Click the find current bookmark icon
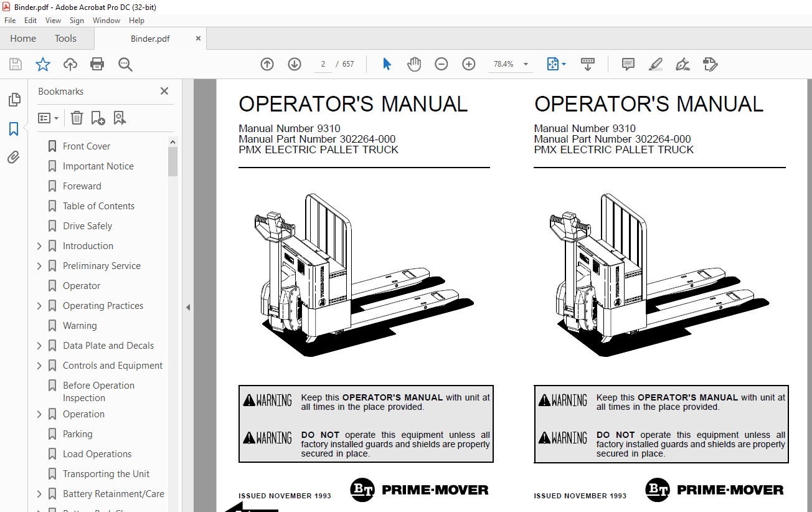 pyautogui.click(x=120, y=118)
